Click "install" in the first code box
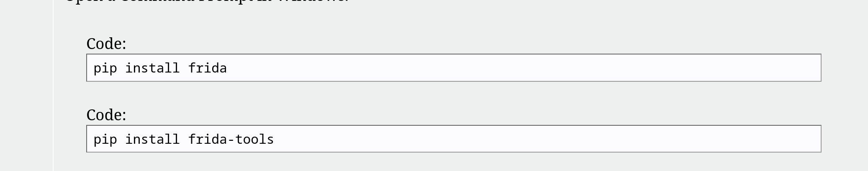The height and width of the screenshot is (171, 868). click(152, 68)
